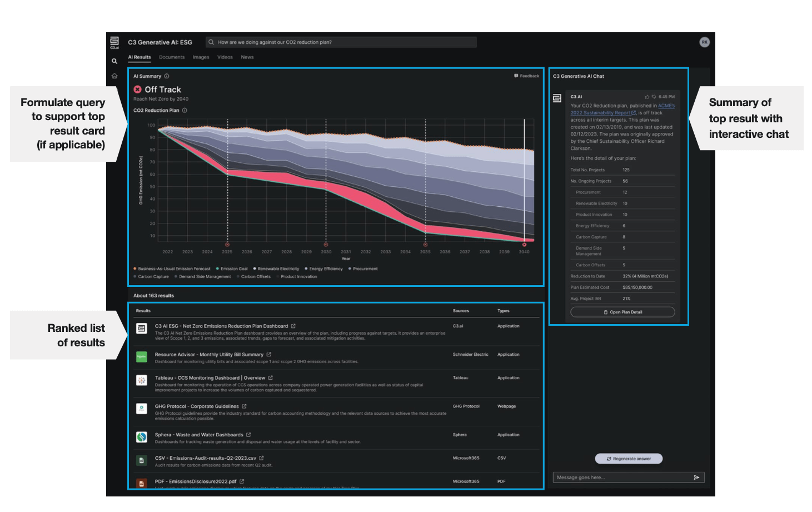Click the About 163 results text
Screen dimensions: 812x512
pyautogui.click(x=153, y=296)
